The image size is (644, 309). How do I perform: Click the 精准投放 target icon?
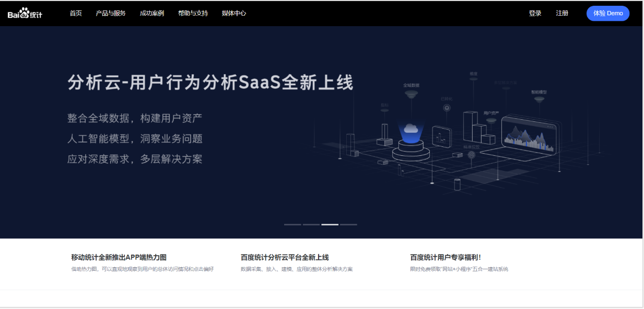[471, 155]
